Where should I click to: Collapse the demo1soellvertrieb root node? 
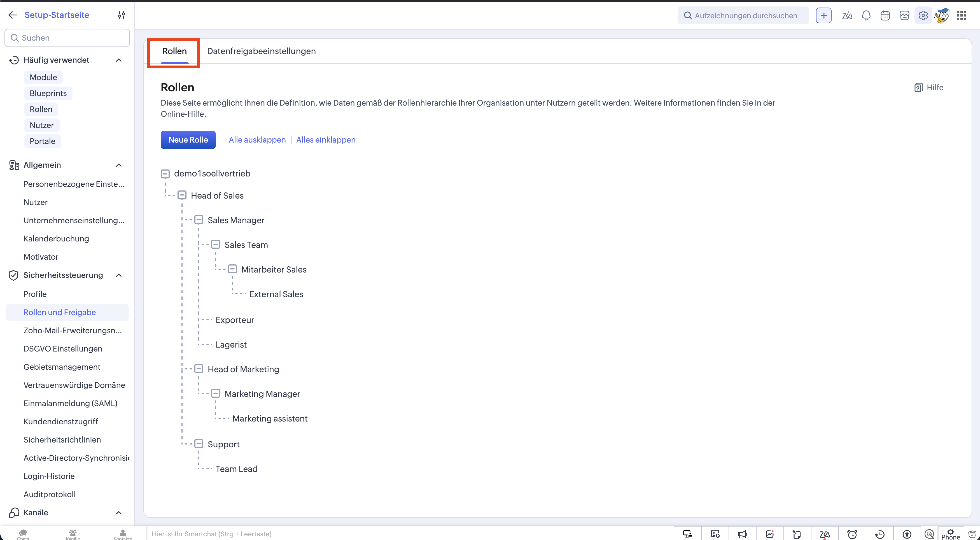pyautogui.click(x=165, y=174)
